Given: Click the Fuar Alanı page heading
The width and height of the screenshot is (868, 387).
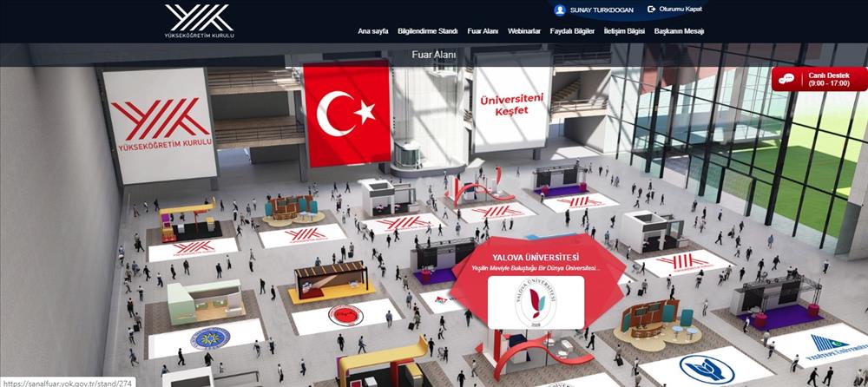Looking at the screenshot, I should [x=433, y=55].
